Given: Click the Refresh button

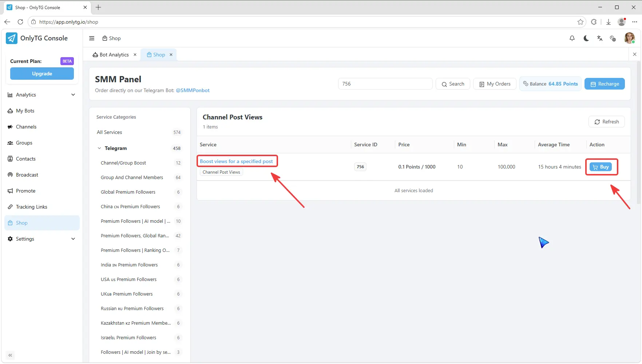Looking at the screenshot, I should point(606,122).
